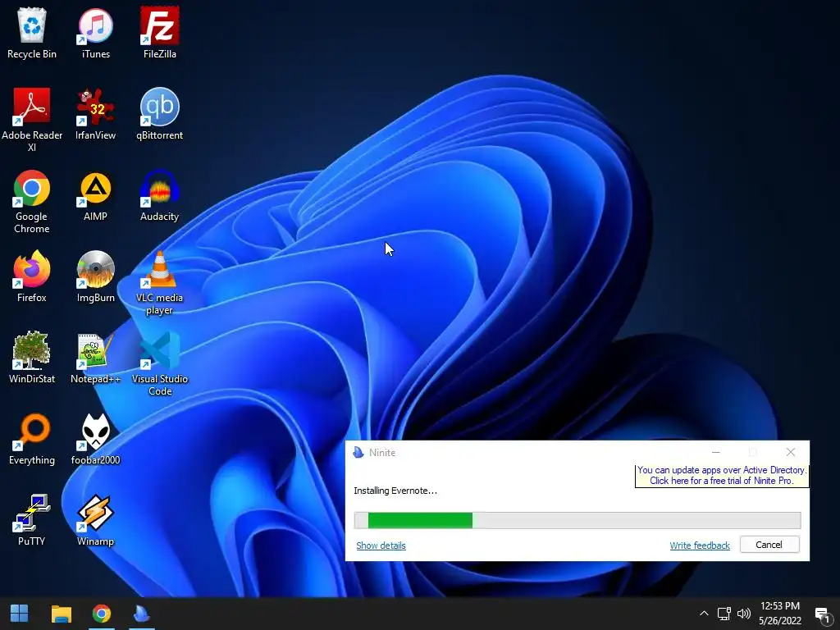Select the Audacity desktop shortcut
Screen dimensions: 840x630
160,195
